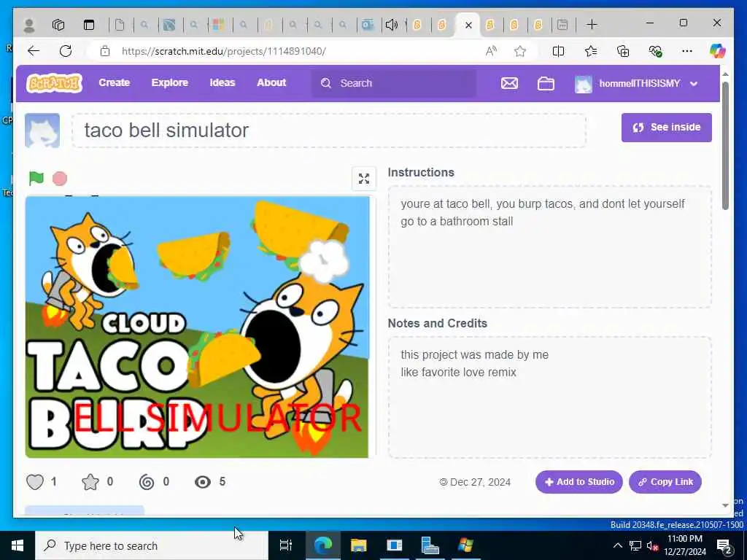Viewport: 747px width, 560px height.
Task: Go back with the browser back arrow
Action: tap(34, 51)
